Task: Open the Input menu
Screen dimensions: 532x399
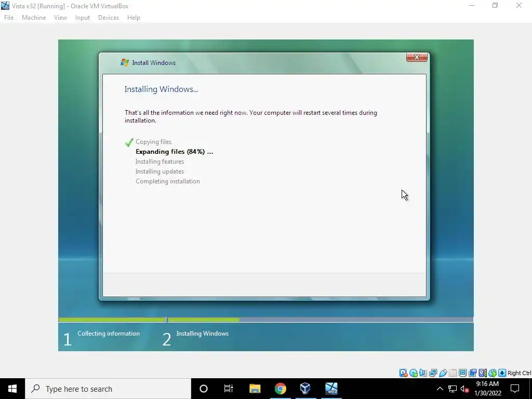Action: [x=83, y=18]
